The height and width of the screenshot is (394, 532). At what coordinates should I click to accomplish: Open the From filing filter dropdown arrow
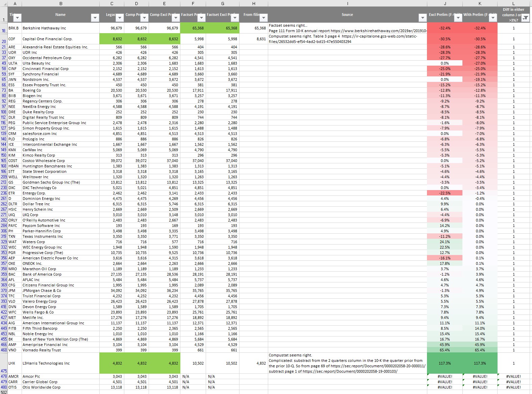(264, 18)
